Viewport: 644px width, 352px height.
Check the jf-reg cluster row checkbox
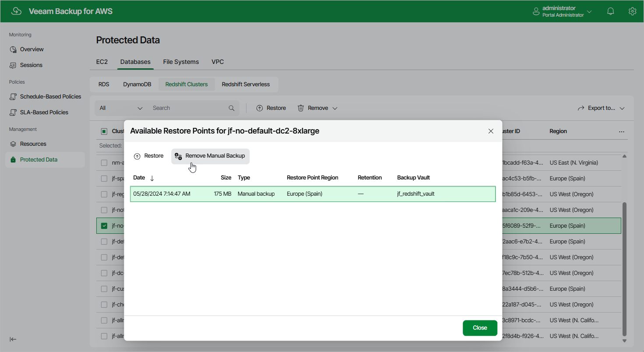coord(104,194)
